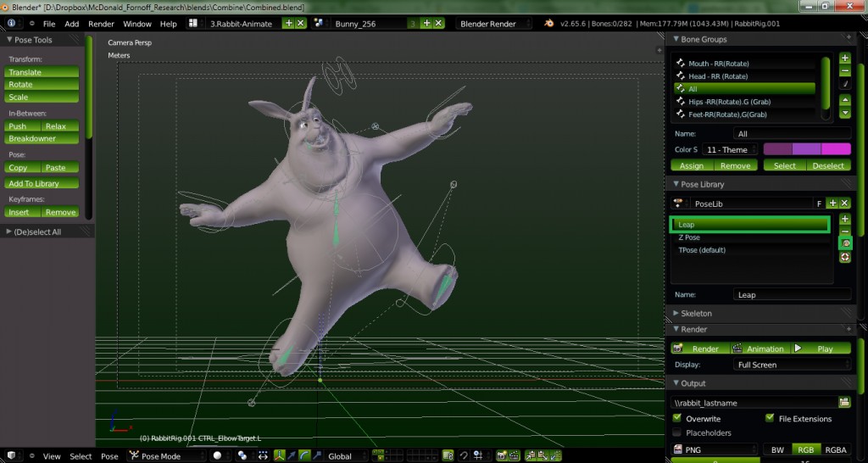Open the Pose Mode dropdown

(x=167, y=456)
